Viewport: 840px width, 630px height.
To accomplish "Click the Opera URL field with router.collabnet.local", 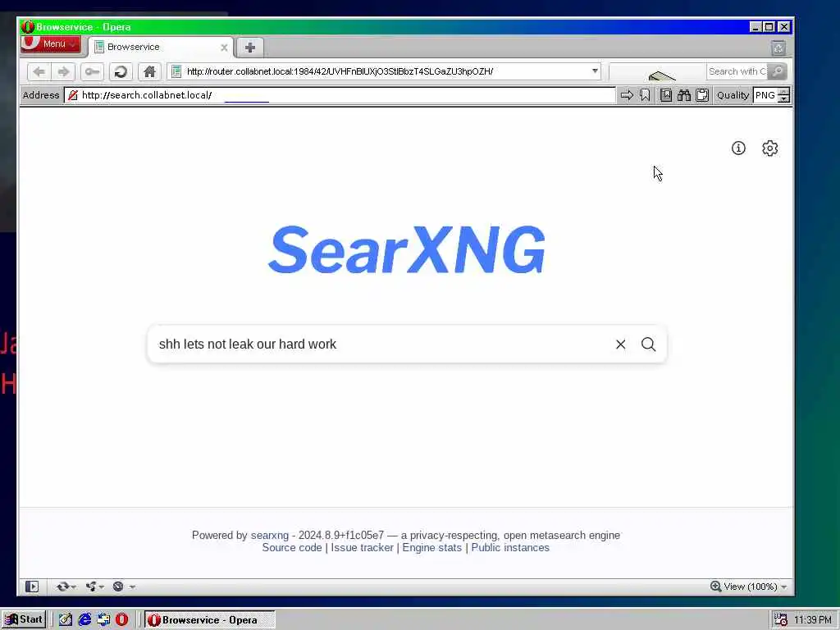I will [386, 71].
